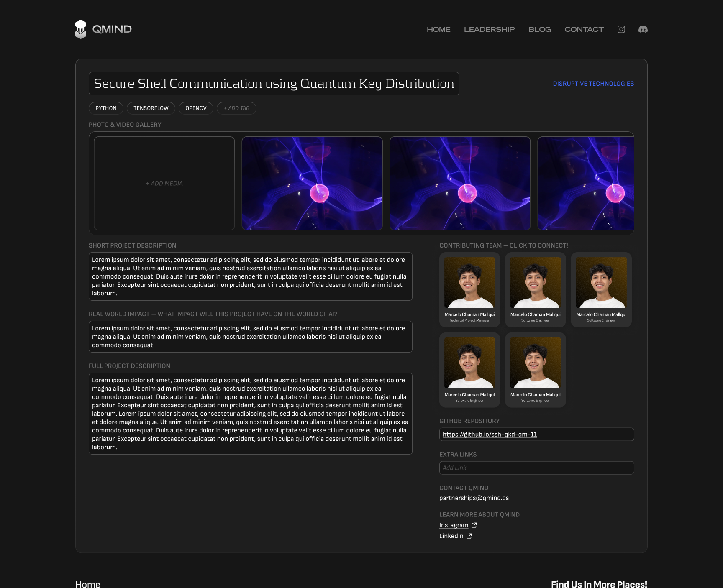Click the full project description text box
The image size is (723, 588).
[x=251, y=414]
